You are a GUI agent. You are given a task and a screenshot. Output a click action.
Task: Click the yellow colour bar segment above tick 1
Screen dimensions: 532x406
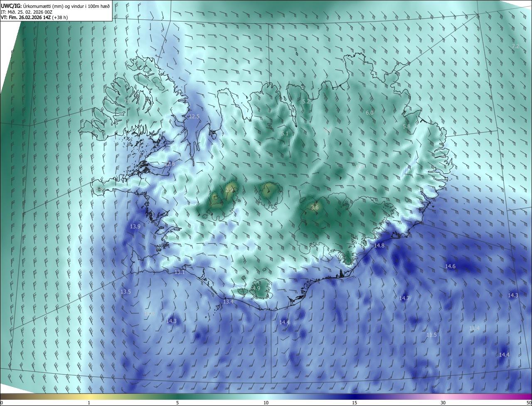(x=89, y=396)
